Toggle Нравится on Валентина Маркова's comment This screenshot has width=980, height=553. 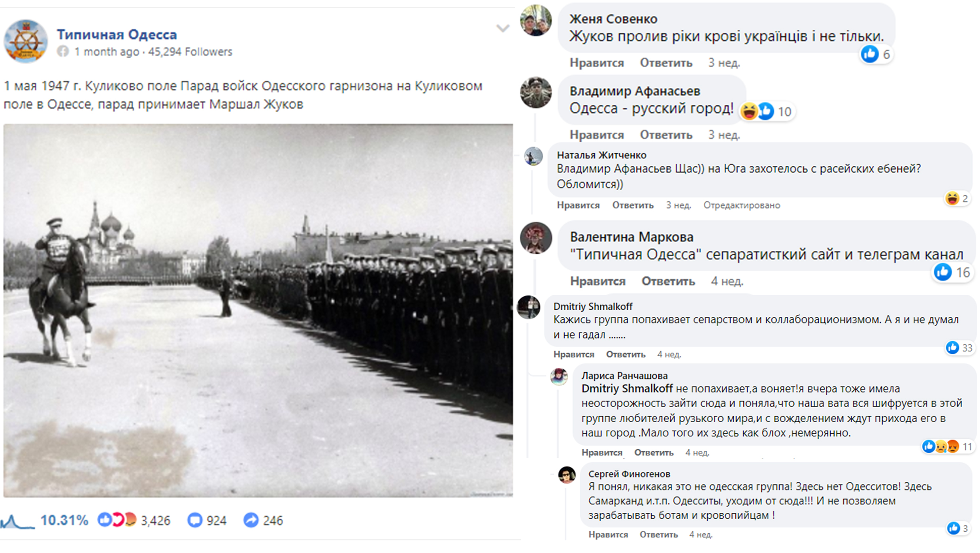pyautogui.click(x=597, y=281)
